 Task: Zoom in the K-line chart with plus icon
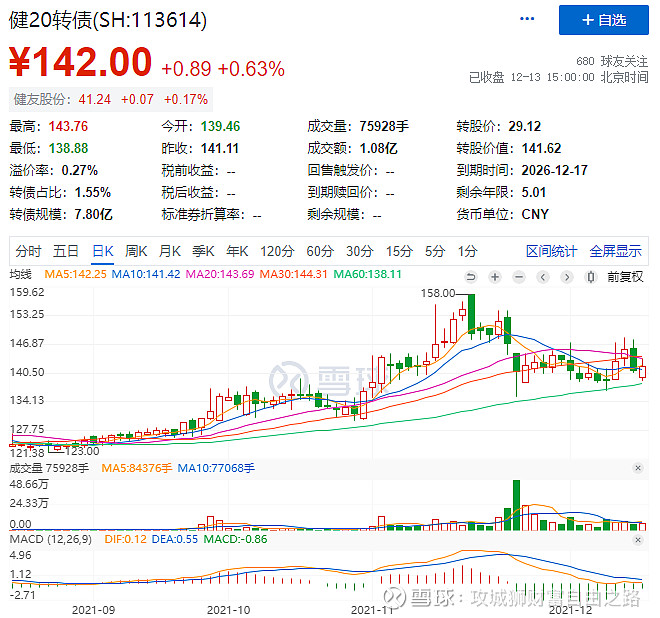[x=495, y=277]
